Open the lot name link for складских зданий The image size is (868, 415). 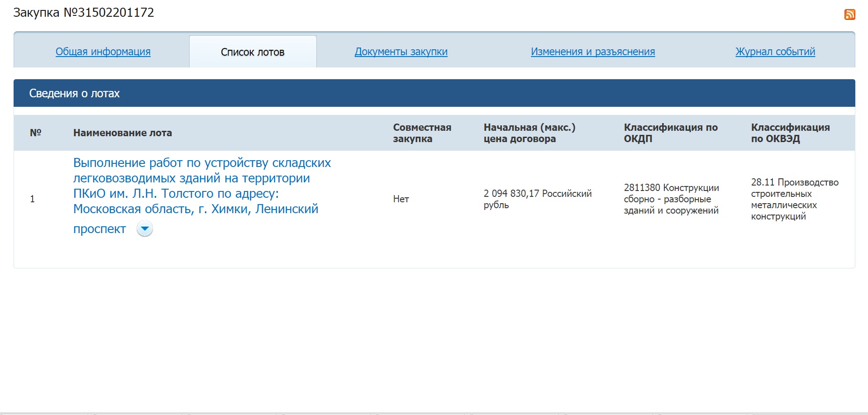[201, 186]
